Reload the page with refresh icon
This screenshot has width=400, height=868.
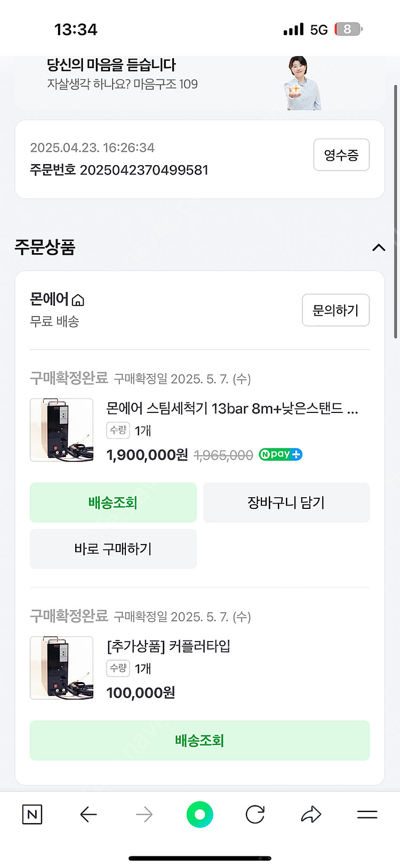click(x=255, y=814)
